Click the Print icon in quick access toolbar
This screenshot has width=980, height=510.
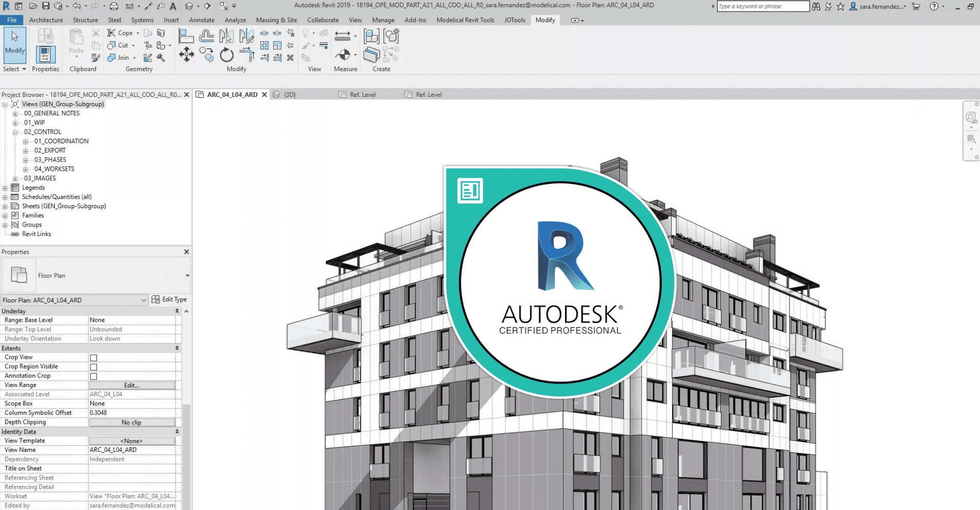114,6
